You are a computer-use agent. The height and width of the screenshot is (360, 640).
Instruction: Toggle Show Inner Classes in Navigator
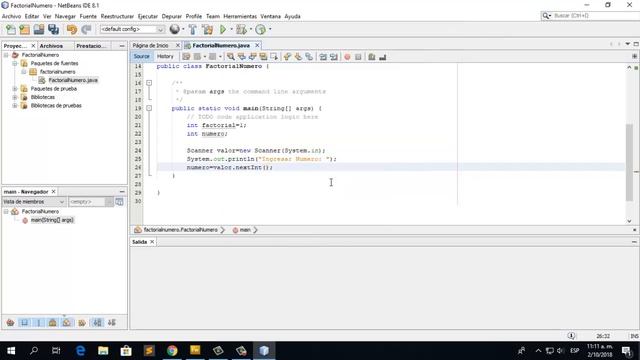(x=67, y=323)
